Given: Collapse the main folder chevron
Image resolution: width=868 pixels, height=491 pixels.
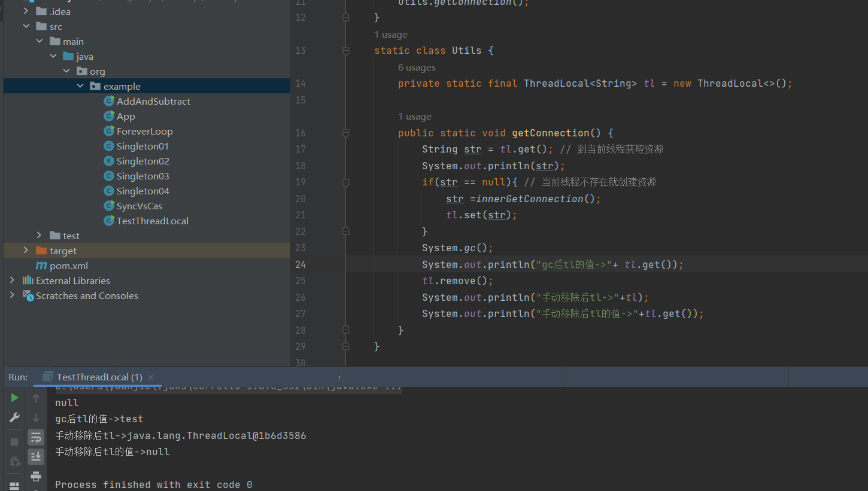Looking at the screenshot, I should click(40, 41).
